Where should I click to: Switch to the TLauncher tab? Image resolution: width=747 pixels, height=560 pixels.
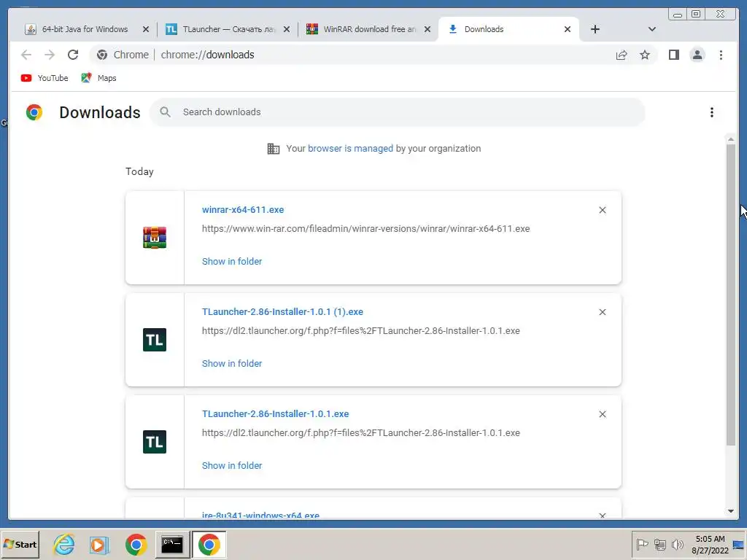point(228,29)
